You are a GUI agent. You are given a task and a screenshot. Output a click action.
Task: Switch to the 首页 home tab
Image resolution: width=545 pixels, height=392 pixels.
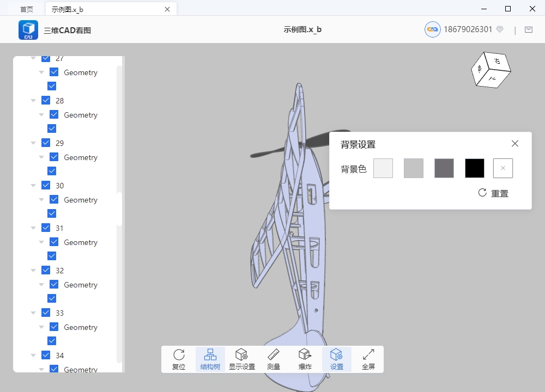click(x=26, y=9)
